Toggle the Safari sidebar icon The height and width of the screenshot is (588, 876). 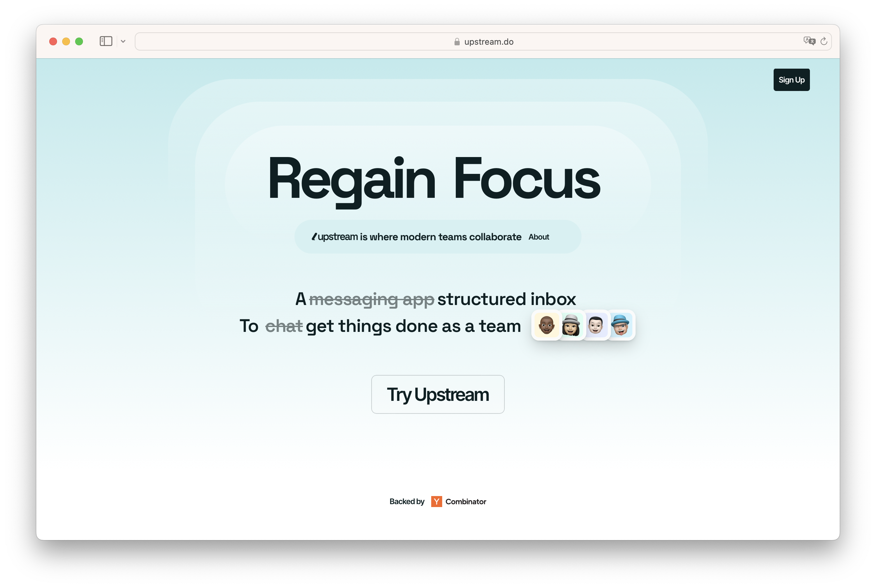click(x=106, y=41)
